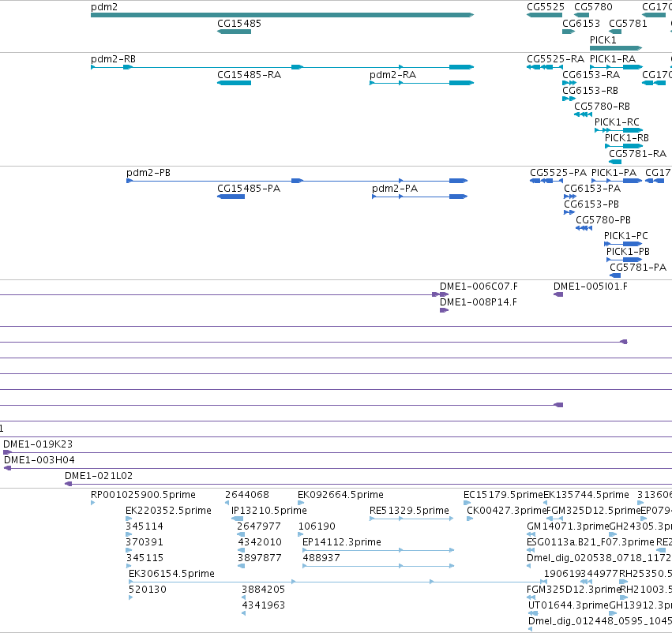This screenshot has width=672, height=633.
Task: Select the CG6153-RB transcript label
Action: [x=590, y=91]
